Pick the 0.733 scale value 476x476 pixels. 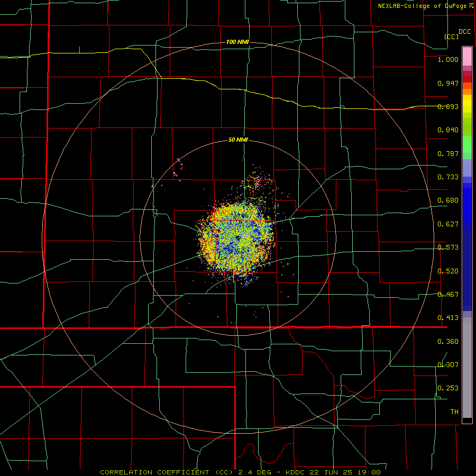pos(448,177)
